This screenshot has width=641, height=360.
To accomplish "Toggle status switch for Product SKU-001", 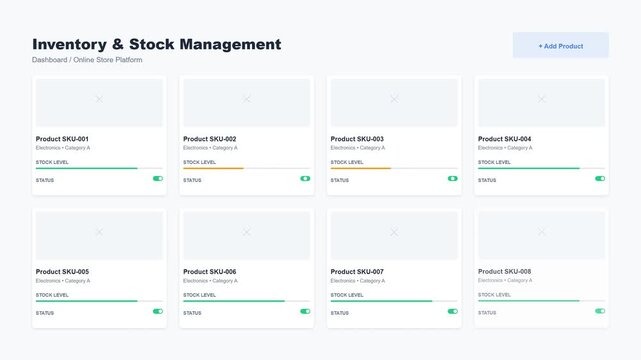I will coord(158,179).
